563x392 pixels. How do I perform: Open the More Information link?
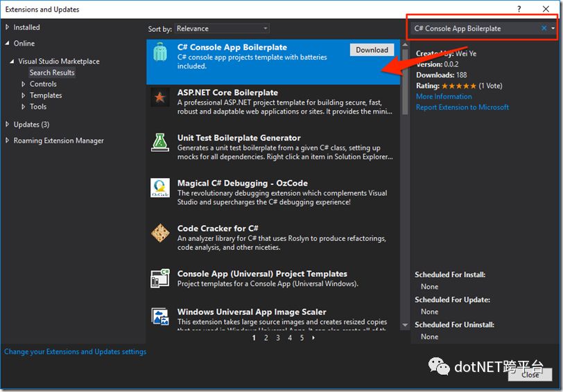pyautogui.click(x=444, y=96)
